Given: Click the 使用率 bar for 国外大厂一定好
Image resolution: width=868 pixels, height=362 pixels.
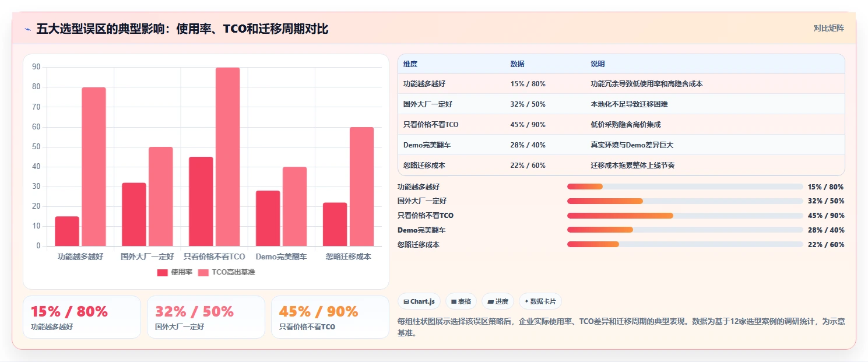Looking at the screenshot, I should pos(134,215).
